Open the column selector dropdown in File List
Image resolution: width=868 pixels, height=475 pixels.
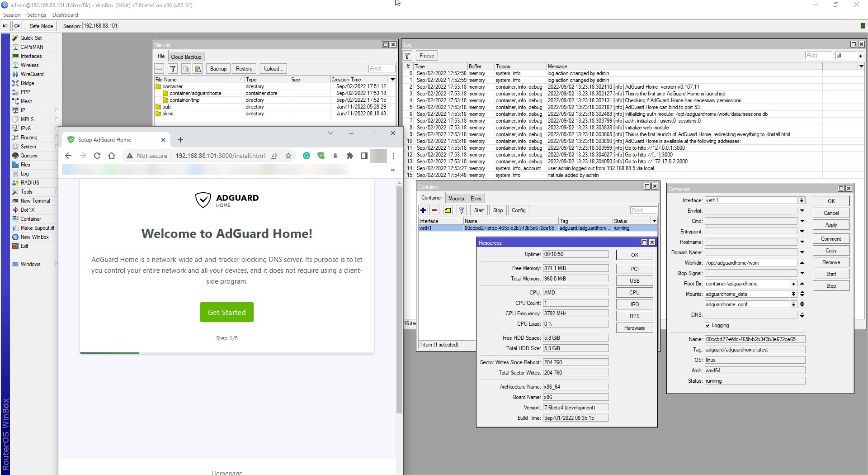392,80
